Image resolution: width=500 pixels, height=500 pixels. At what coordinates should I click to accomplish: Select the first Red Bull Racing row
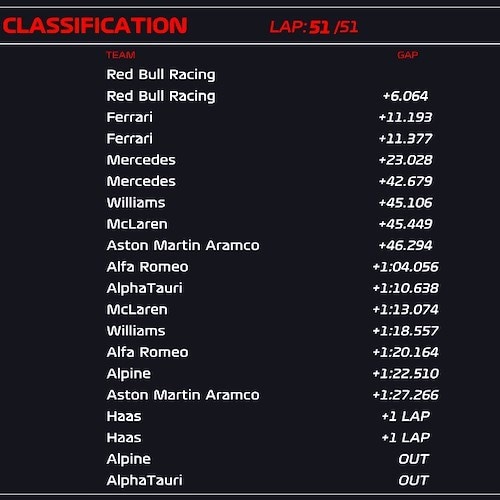(273, 74)
